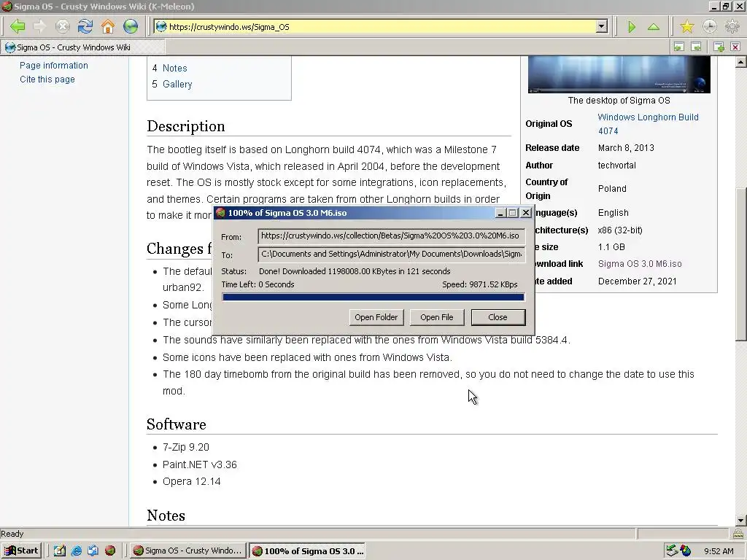Viewport: 747px width, 560px height.
Task: Open the Cite this page sidebar link
Action: pyautogui.click(x=47, y=79)
